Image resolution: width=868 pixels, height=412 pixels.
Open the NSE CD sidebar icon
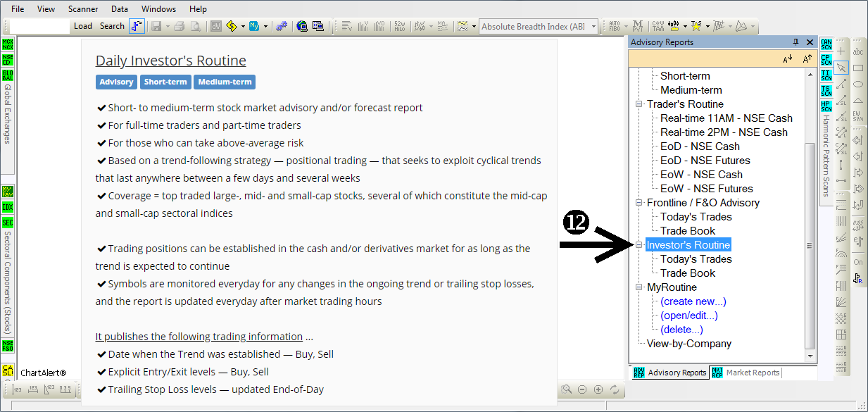point(8,60)
